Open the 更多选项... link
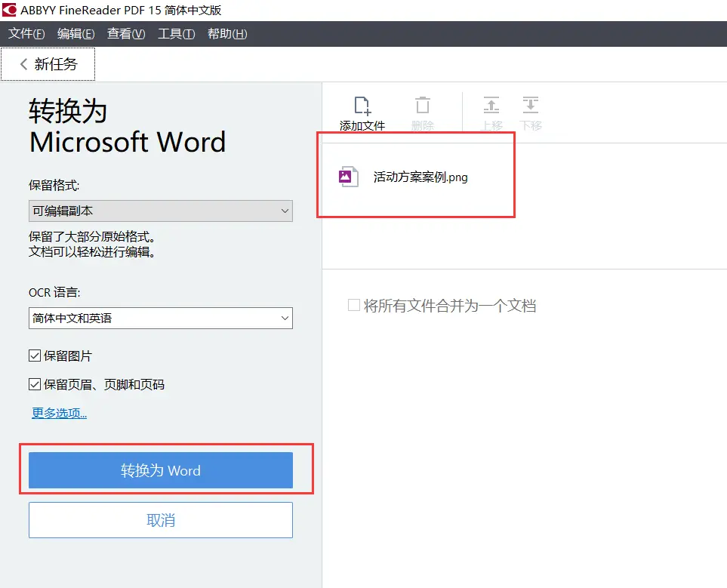Image resolution: width=727 pixels, height=588 pixels. click(60, 413)
